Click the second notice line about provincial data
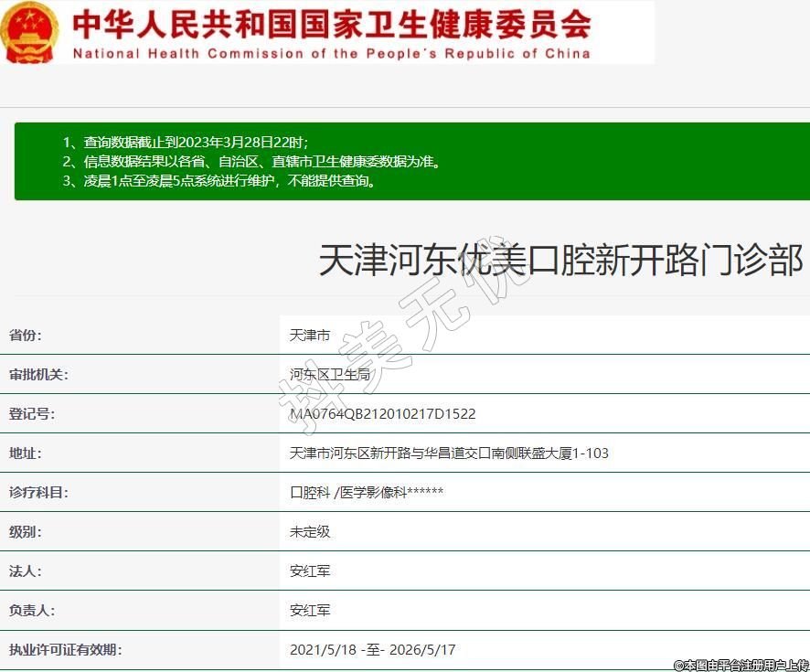The height and width of the screenshot is (672, 810). pos(252,162)
